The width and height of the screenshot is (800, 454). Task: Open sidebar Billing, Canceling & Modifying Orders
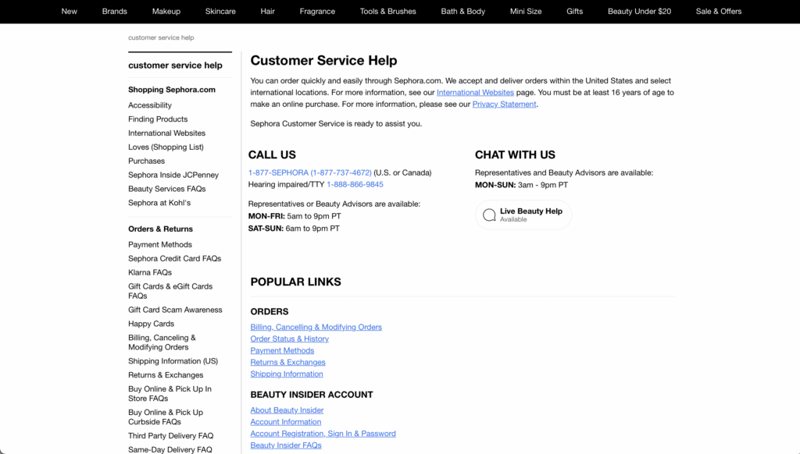[162, 342]
